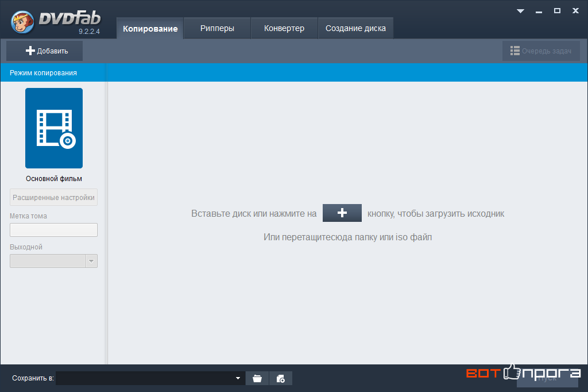Browse for output folder icon
Image resolution: width=588 pixels, height=392 pixels.
click(x=257, y=378)
